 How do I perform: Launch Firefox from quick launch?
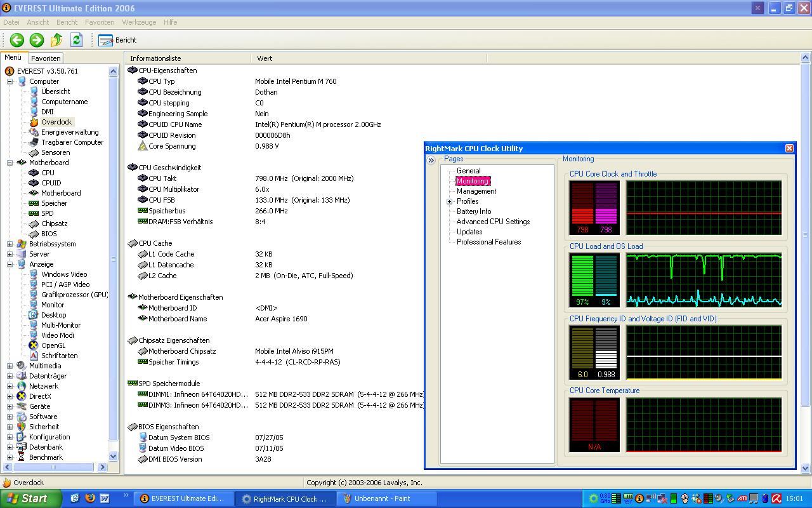(89, 498)
